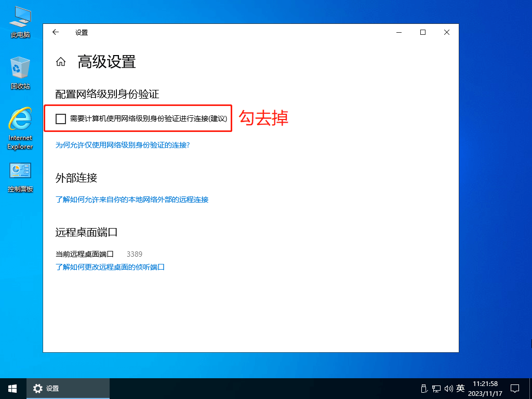This screenshot has width=532, height=399.
Task: Open link 了解如何允许来自你的本地网络外部的远程连接
Action: click(x=132, y=199)
